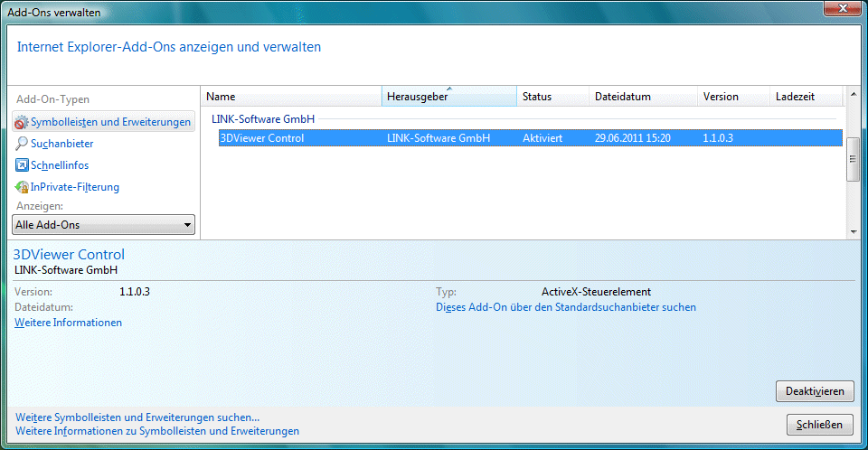Sort by Dateidatum column header
Screen dimensions: 868x450
(642, 97)
